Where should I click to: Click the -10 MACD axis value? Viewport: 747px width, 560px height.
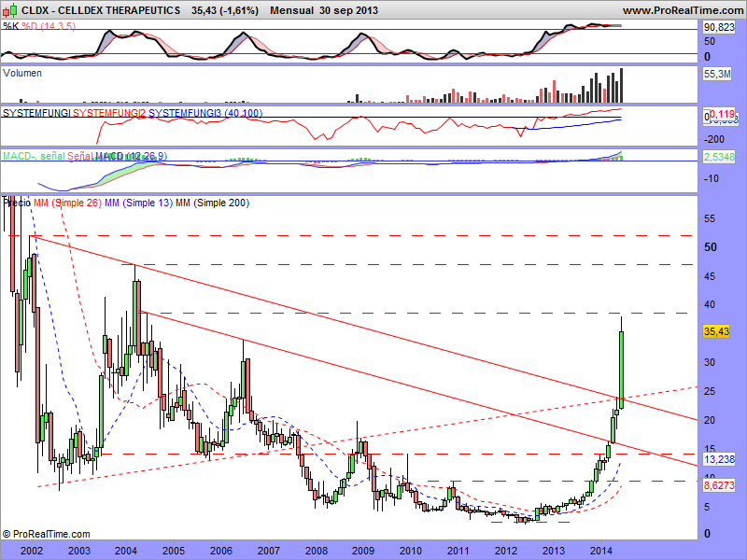[x=712, y=178]
